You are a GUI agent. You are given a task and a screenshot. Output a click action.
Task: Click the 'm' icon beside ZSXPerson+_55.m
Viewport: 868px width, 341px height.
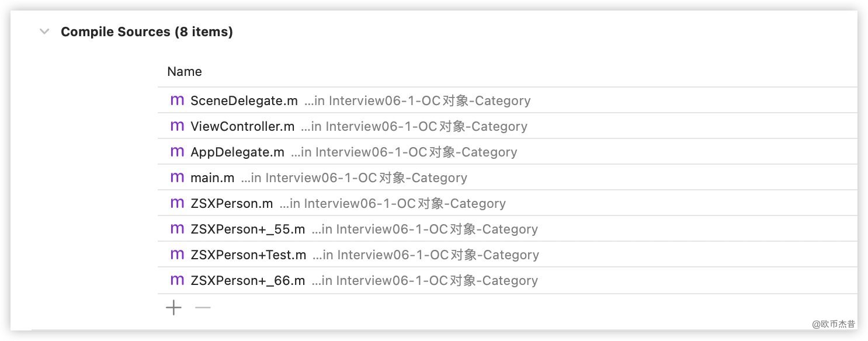(x=177, y=229)
